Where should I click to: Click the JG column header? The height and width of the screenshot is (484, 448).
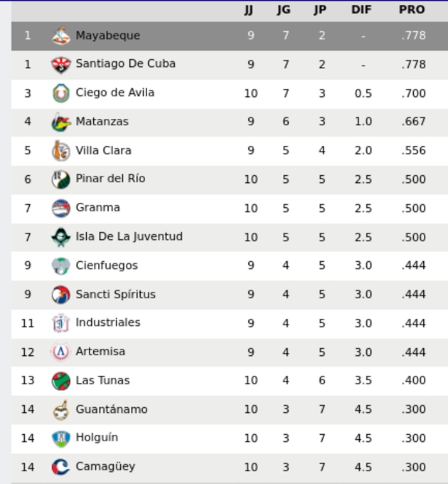click(284, 10)
